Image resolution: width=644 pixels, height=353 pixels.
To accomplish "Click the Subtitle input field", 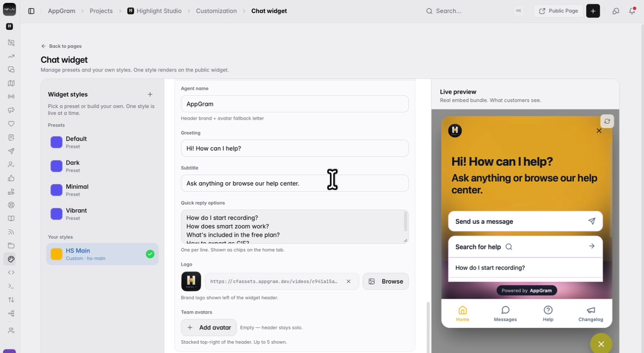I will pyautogui.click(x=295, y=183).
